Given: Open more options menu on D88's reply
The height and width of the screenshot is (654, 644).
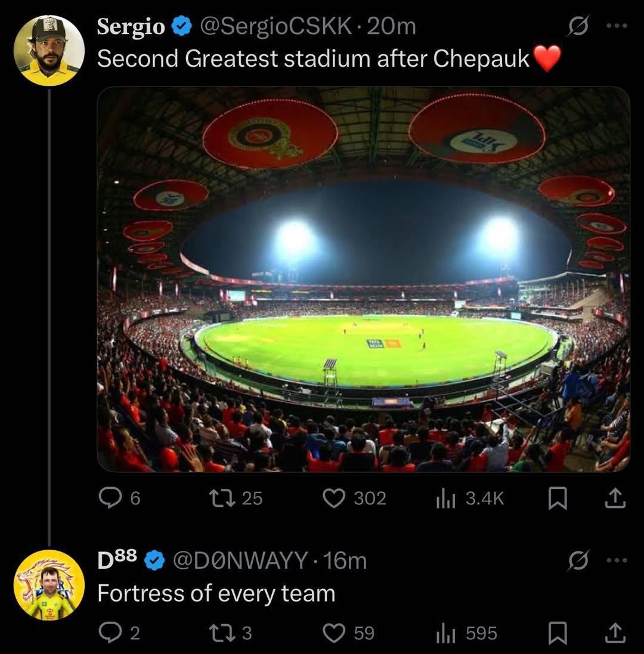Looking at the screenshot, I should point(616,560).
